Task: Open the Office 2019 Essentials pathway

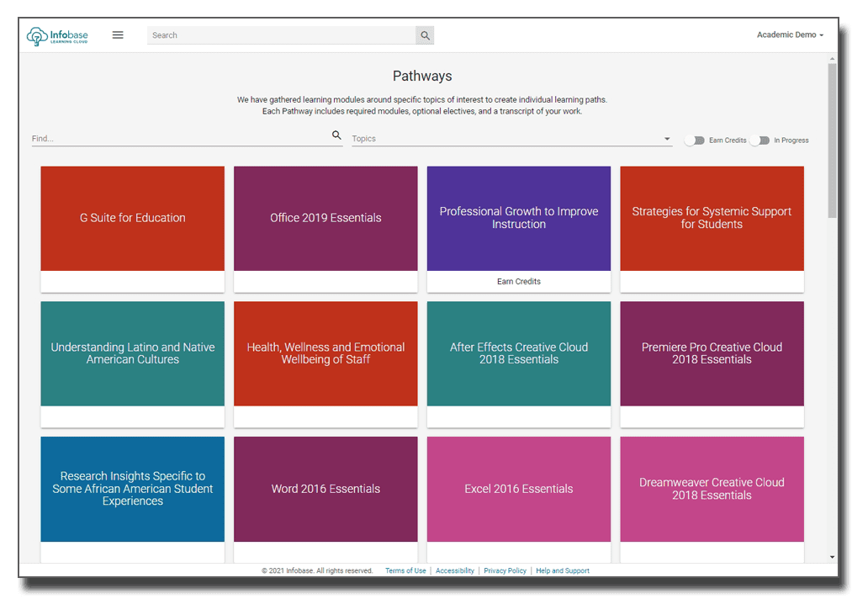Action: point(325,229)
